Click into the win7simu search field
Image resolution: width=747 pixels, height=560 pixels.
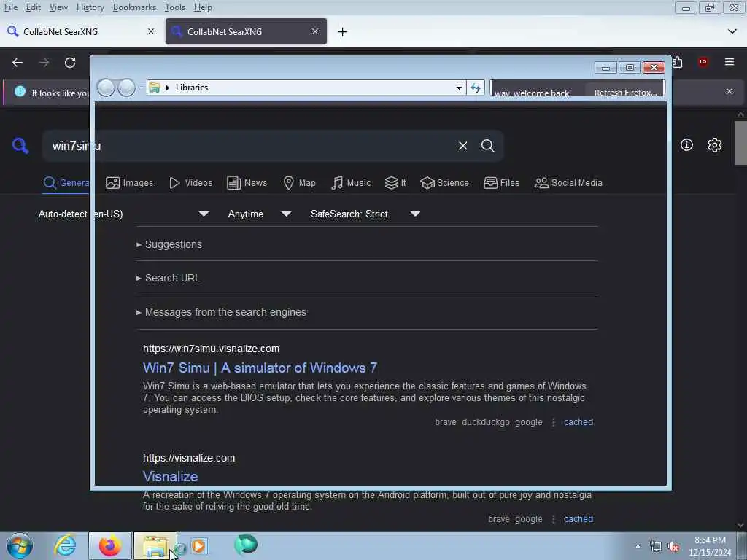[x=248, y=146]
